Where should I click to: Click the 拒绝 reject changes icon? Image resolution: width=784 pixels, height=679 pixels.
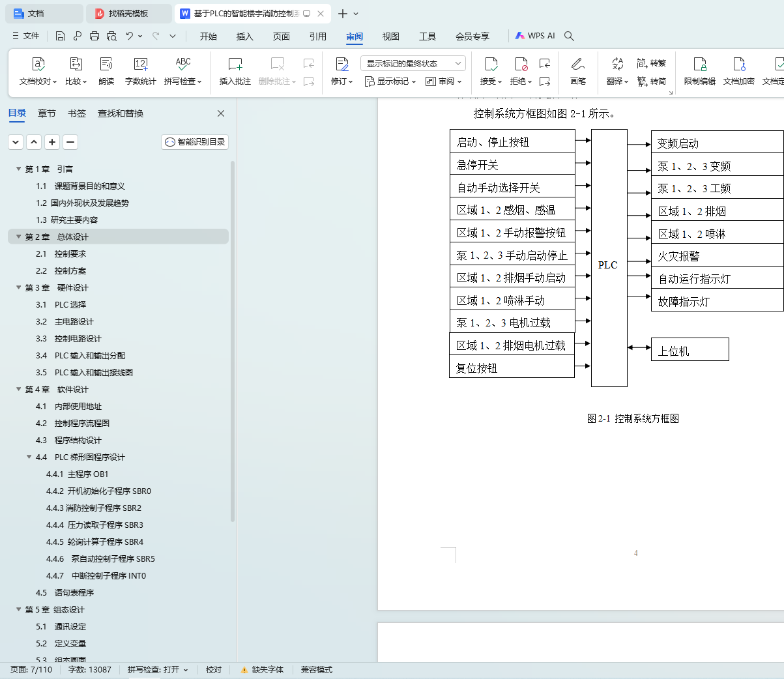click(x=521, y=64)
